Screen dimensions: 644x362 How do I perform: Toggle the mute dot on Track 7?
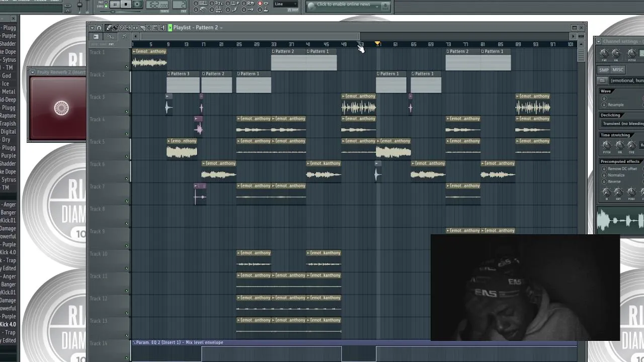(x=127, y=201)
